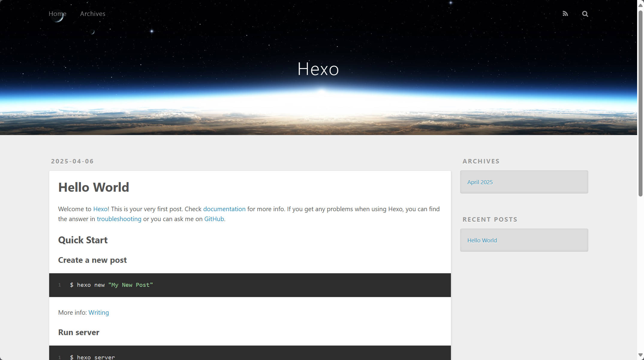Open the Archives nav item
The height and width of the screenshot is (360, 644).
[93, 14]
